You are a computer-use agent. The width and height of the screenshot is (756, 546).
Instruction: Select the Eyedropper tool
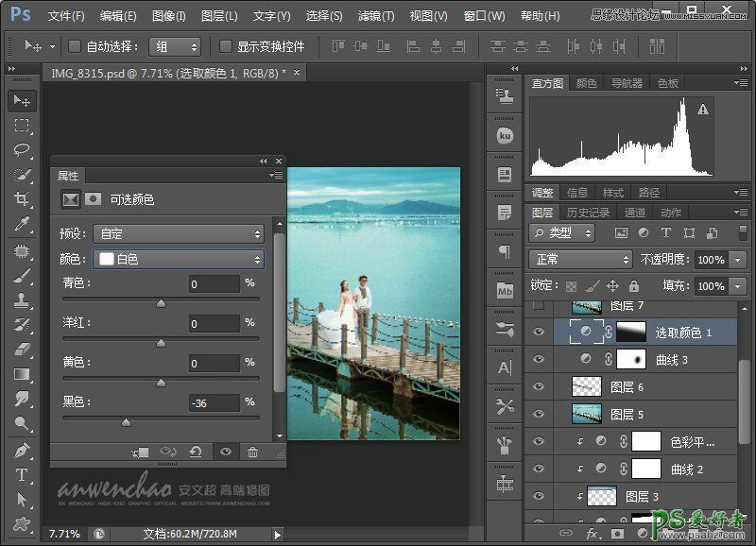coord(22,224)
